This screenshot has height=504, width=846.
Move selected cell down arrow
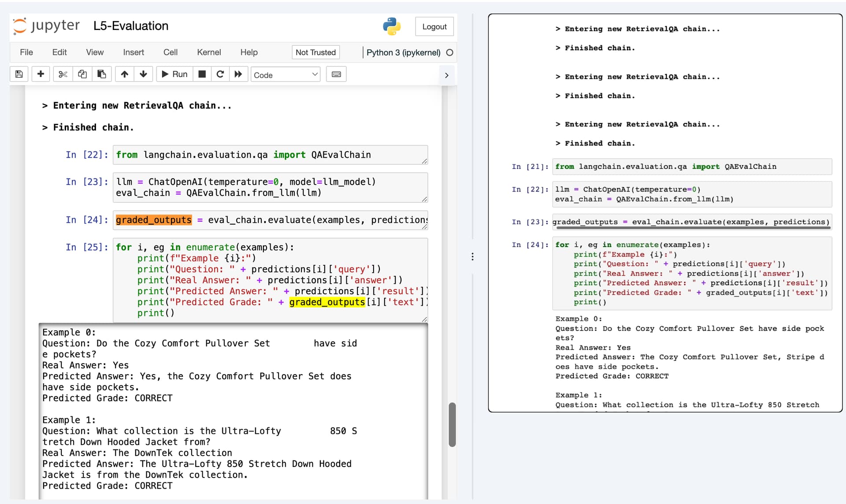143,74
